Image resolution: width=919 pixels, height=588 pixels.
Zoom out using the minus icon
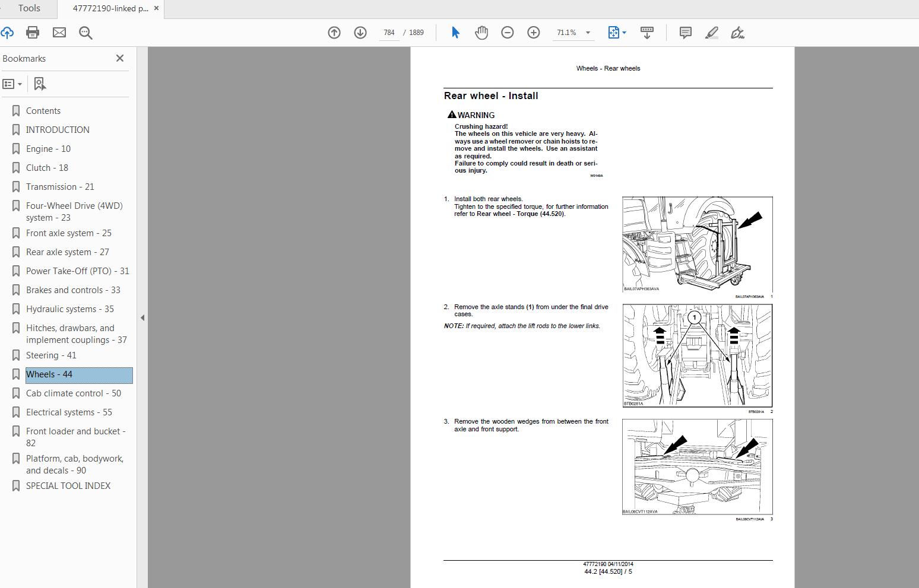click(507, 33)
